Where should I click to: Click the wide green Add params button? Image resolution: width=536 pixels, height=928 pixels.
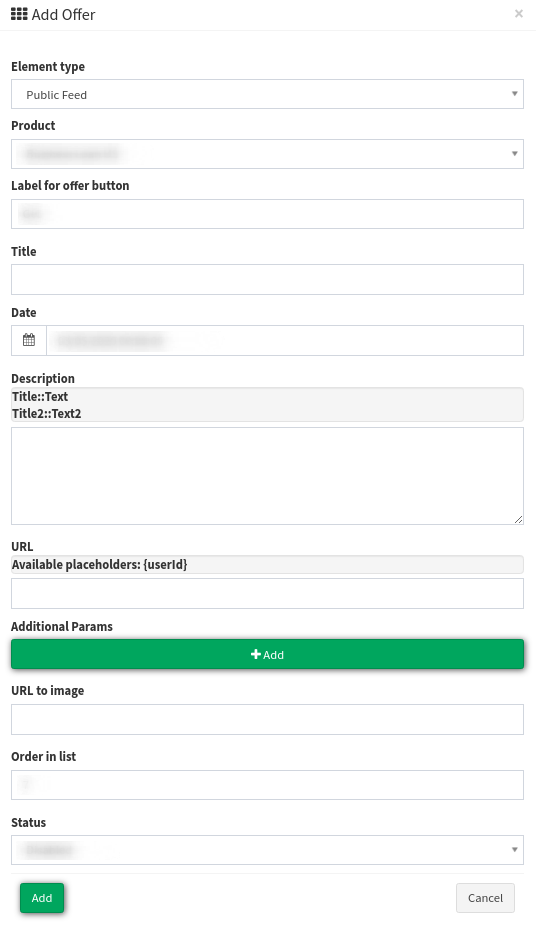click(x=267, y=654)
